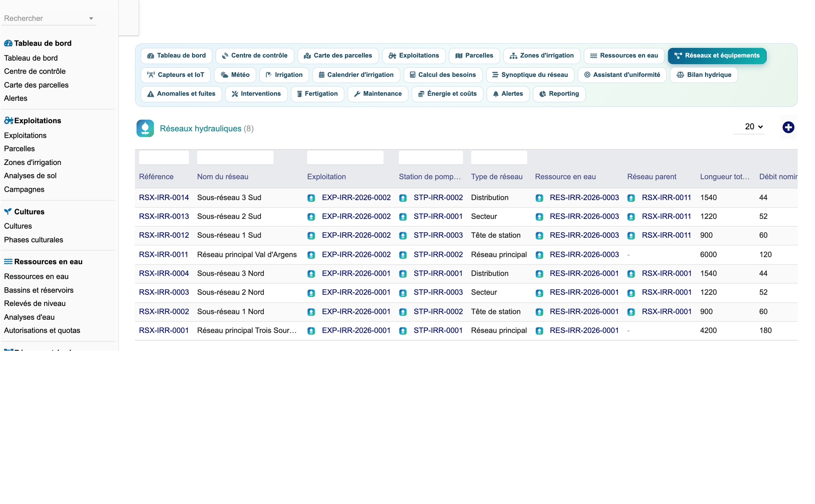The image size is (815, 504).
Task: Sort by Type de réseau column header
Action: 497,177
